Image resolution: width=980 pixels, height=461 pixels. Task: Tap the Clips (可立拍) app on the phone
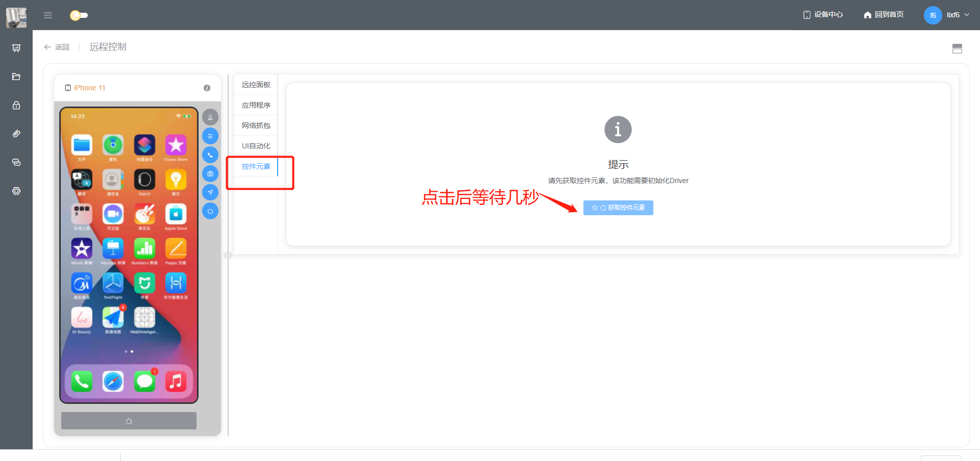tap(113, 215)
